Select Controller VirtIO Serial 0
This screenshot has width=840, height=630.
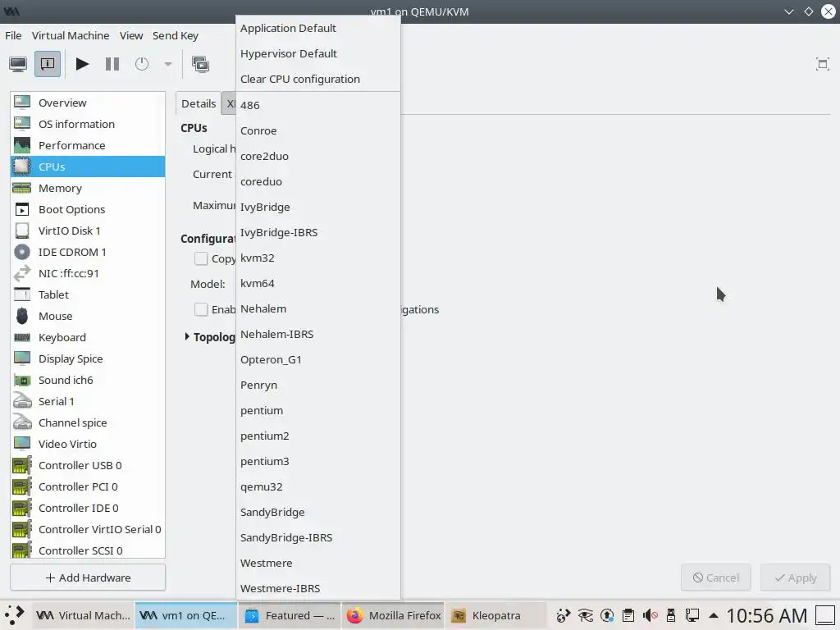88,529
